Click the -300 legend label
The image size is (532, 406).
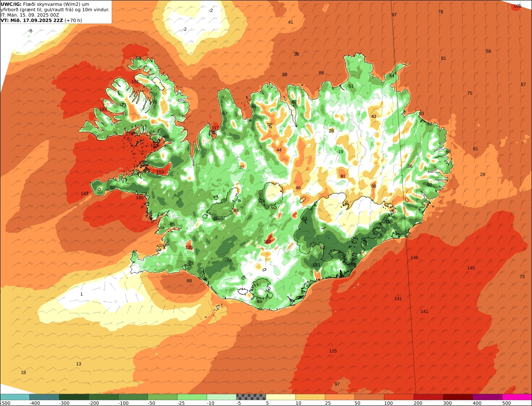click(x=64, y=403)
